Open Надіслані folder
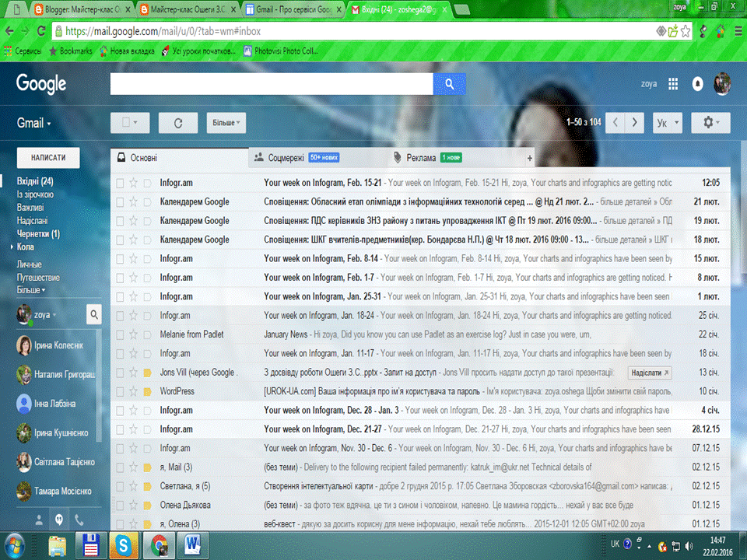 click(32, 220)
